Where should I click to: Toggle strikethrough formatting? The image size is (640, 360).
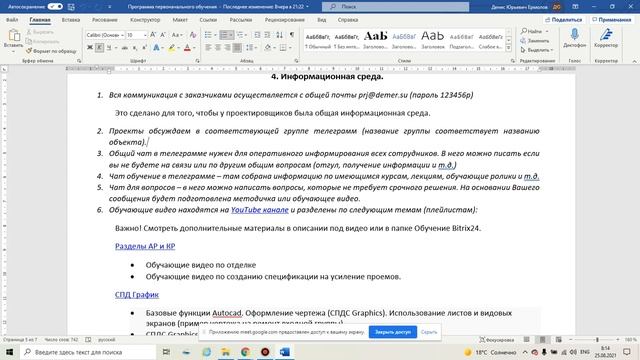124,48
